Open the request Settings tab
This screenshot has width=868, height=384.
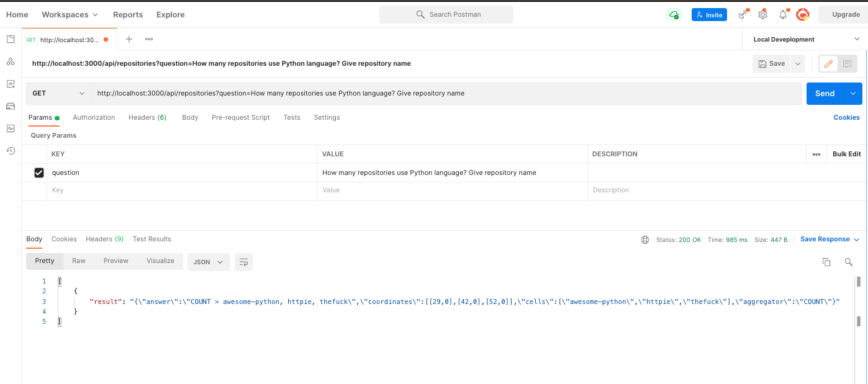point(327,117)
